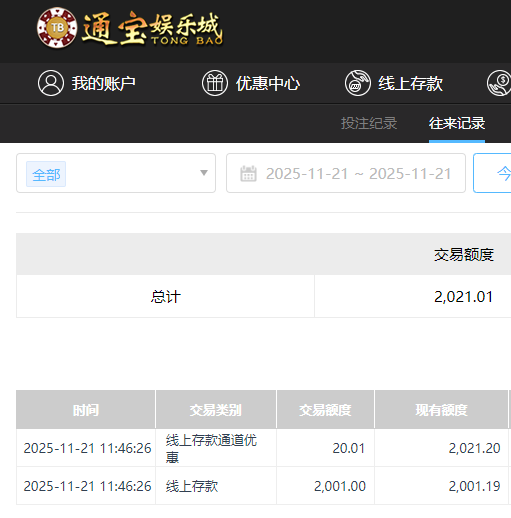
Task: Click the 现有额度 column header
Action: (441, 409)
